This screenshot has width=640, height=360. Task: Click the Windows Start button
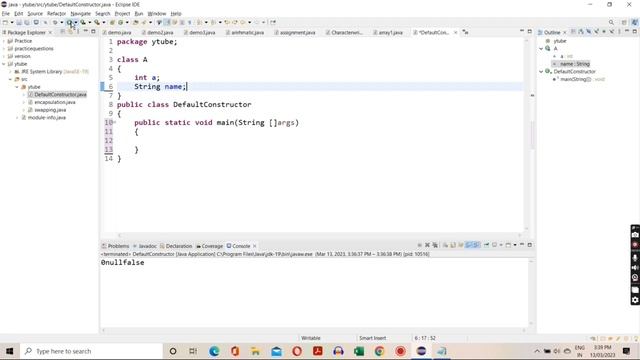tap(9, 351)
